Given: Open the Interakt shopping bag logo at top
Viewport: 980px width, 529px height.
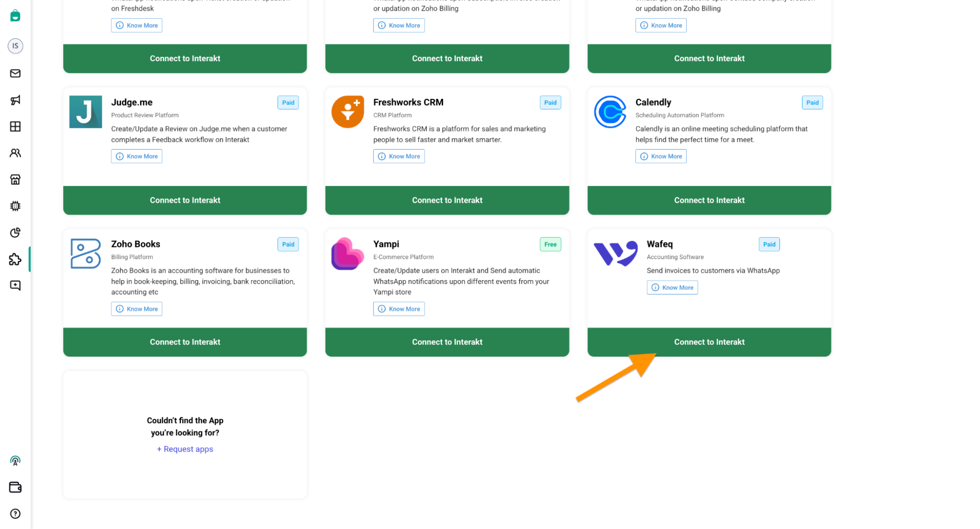Looking at the screenshot, I should tap(15, 15).
